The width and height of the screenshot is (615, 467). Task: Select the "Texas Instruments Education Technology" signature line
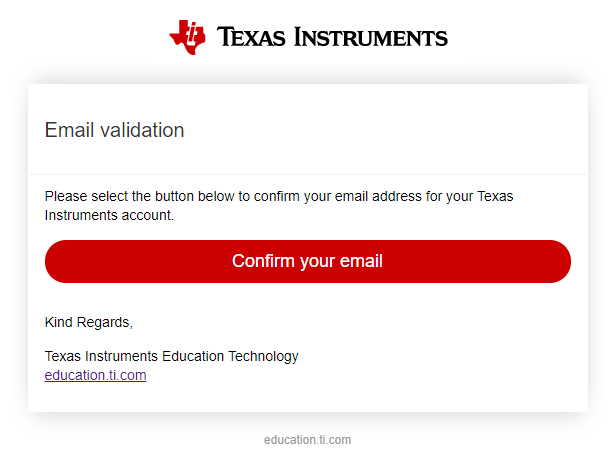171,356
